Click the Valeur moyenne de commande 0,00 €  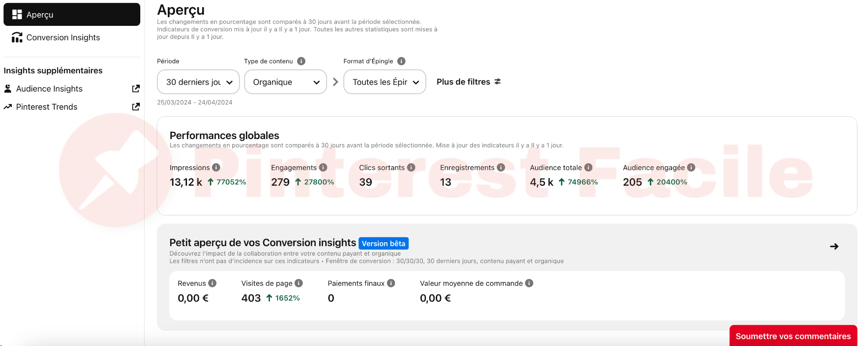pyautogui.click(x=435, y=298)
